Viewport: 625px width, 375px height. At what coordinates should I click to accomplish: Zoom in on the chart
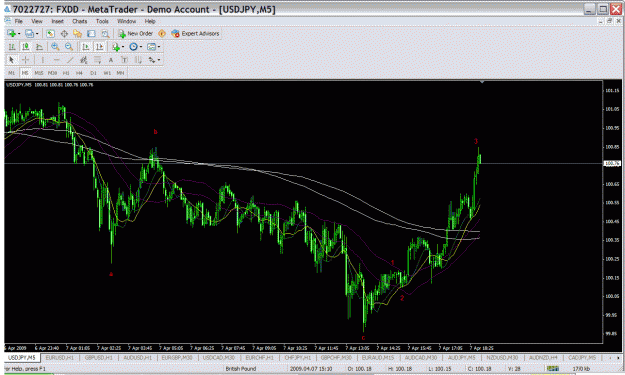pos(55,47)
